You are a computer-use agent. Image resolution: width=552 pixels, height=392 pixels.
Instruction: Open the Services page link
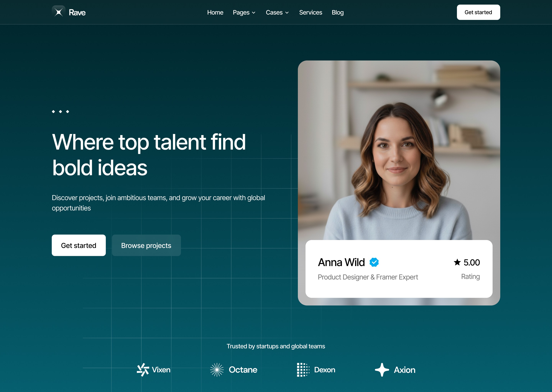310,12
